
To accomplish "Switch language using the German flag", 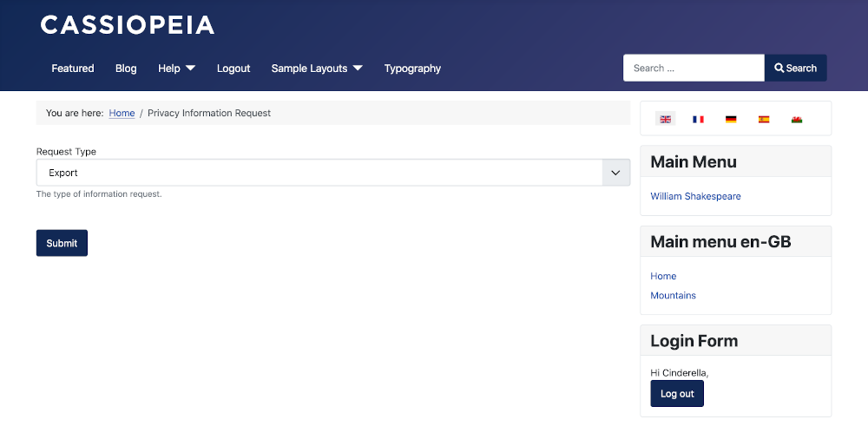I will click(x=731, y=119).
